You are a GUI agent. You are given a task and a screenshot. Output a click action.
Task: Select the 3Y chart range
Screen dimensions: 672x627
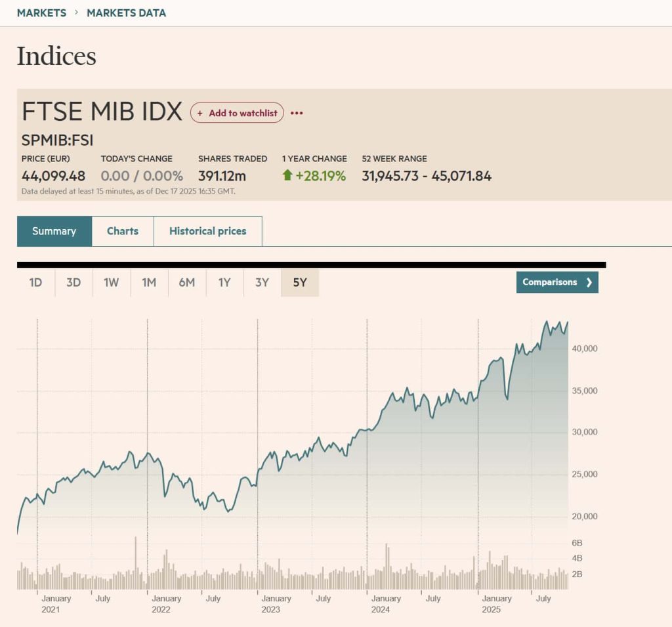[x=262, y=283]
